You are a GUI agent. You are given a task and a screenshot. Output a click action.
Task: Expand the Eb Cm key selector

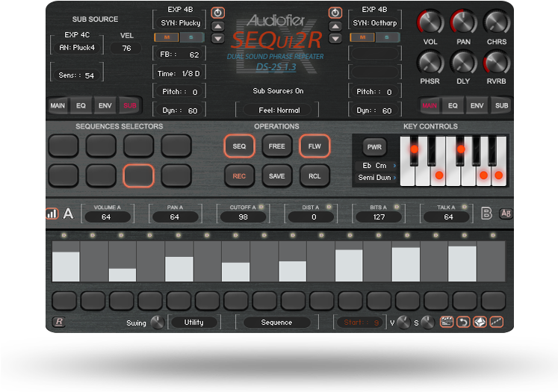[376, 166]
